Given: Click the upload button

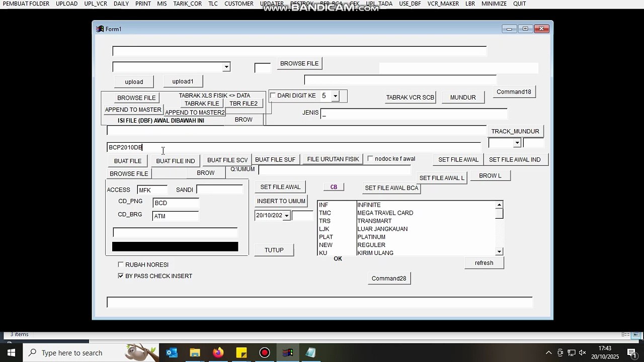Looking at the screenshot, I should pyautogui.click(x=134, y=82).
